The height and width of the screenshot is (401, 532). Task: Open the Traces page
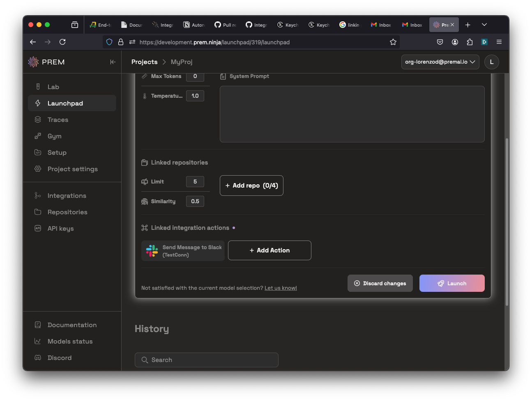tap(72, 119)
